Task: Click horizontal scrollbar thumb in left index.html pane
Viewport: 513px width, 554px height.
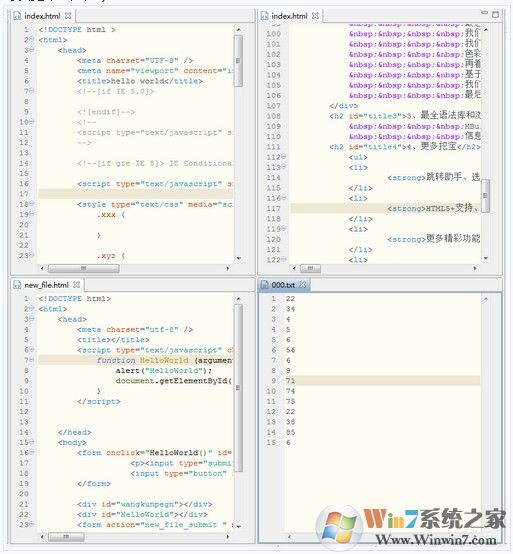Action: 83,269
